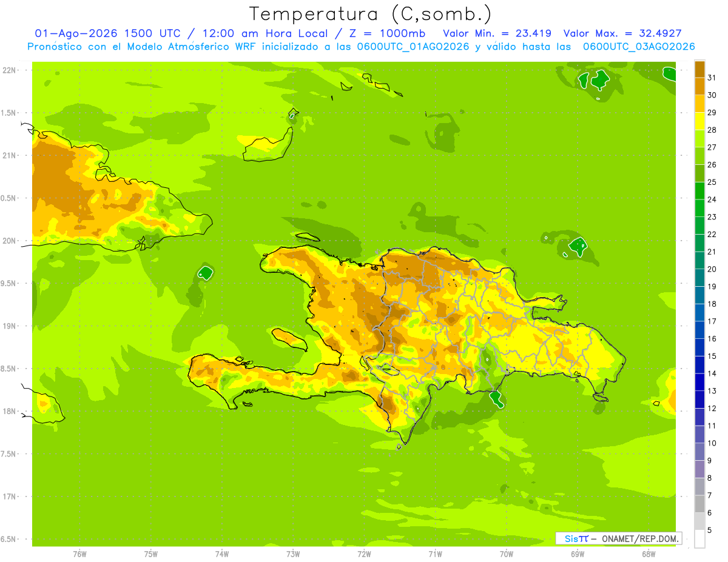Click the "76W" longitude label

[79, 554]
